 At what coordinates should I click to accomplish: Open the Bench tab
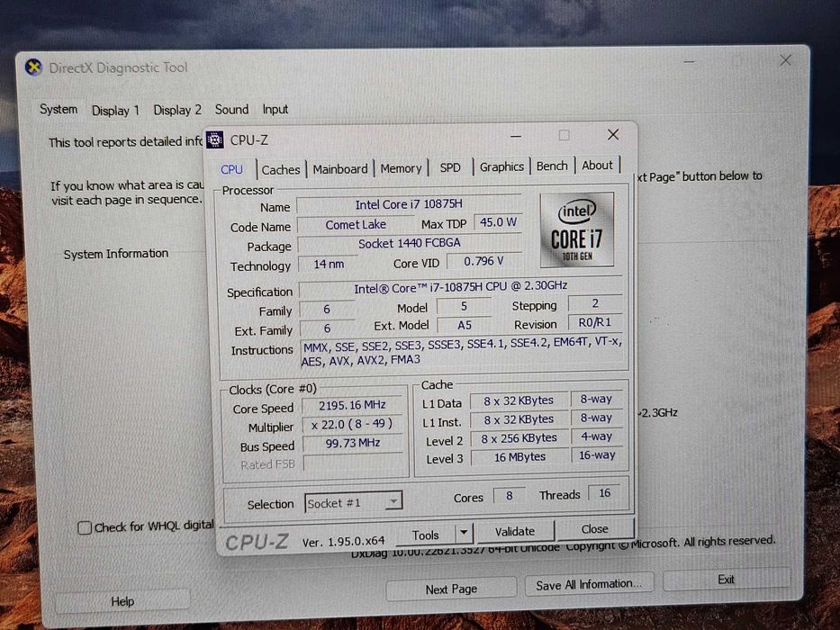552,166
